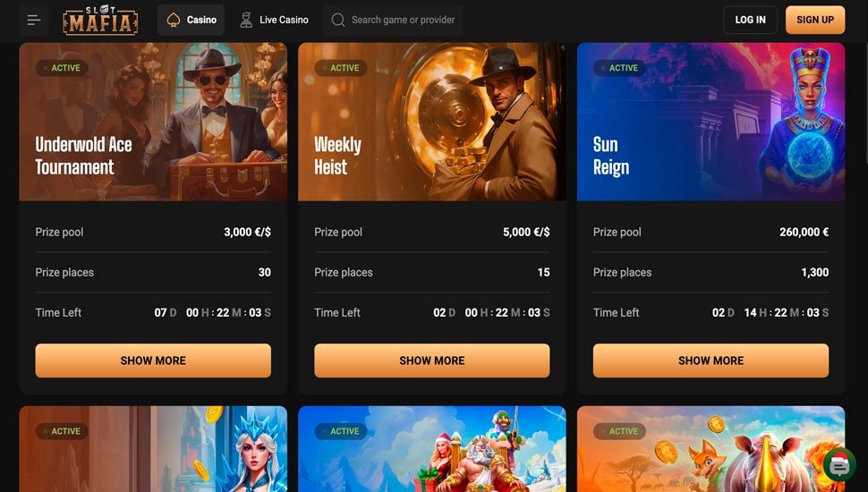Click the Slot Mafia logo

tap(100, 20)
